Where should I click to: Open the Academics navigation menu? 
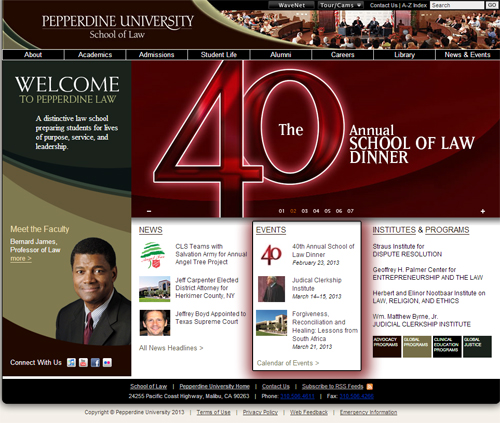95,55
